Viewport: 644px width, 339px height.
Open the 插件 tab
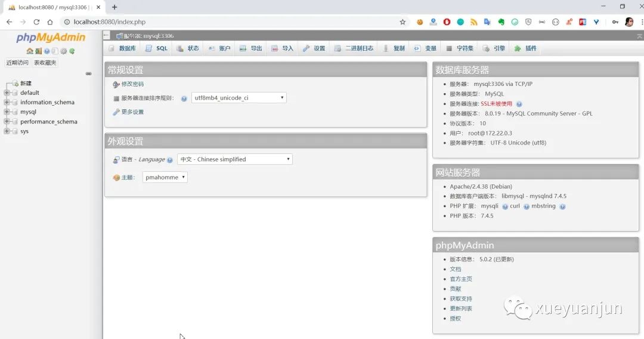click(x=526, y=48)
